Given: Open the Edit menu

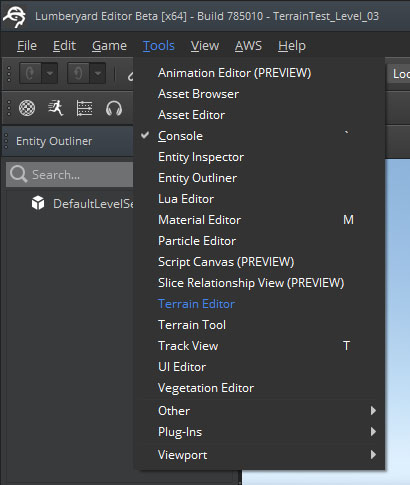Looking at the screenshot, I should point(64,46).
